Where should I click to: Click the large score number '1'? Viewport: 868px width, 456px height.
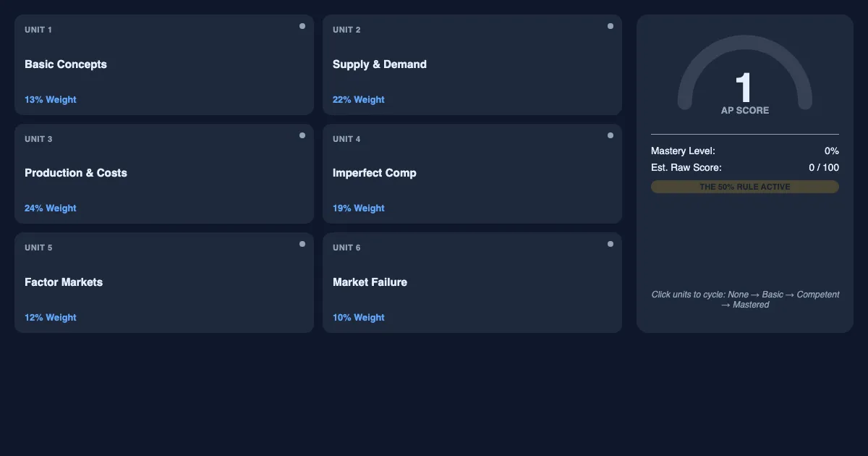pyautogui.click(x=744, y=88)
